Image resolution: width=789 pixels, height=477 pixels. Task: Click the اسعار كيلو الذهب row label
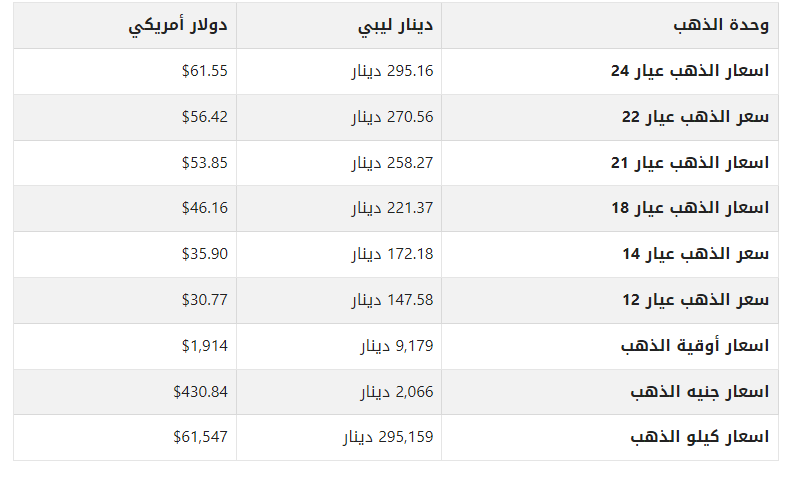[x=699, y=437]
